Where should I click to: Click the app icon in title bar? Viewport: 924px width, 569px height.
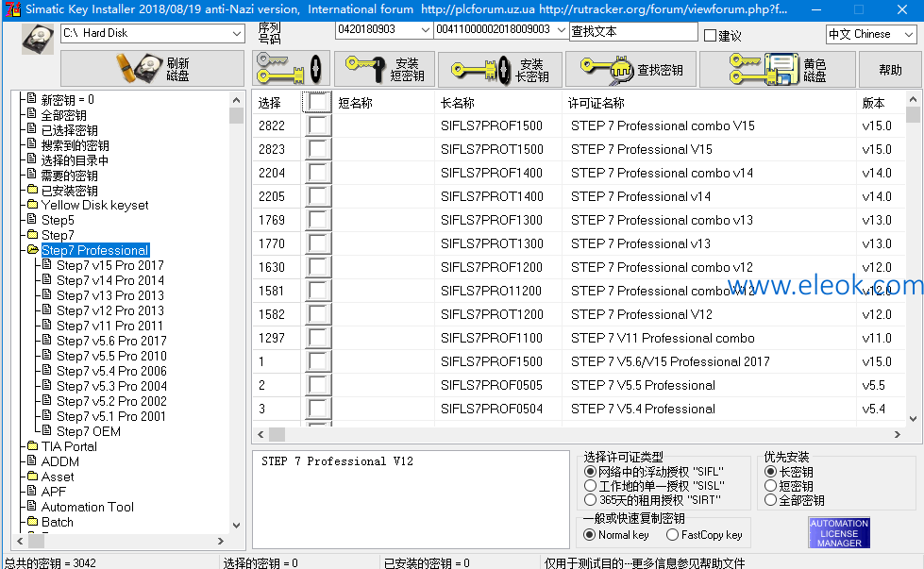pos(12,8)
